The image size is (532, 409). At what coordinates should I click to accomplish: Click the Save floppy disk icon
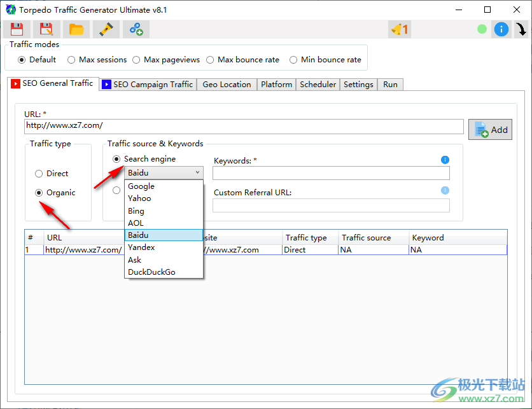(17, 29)
